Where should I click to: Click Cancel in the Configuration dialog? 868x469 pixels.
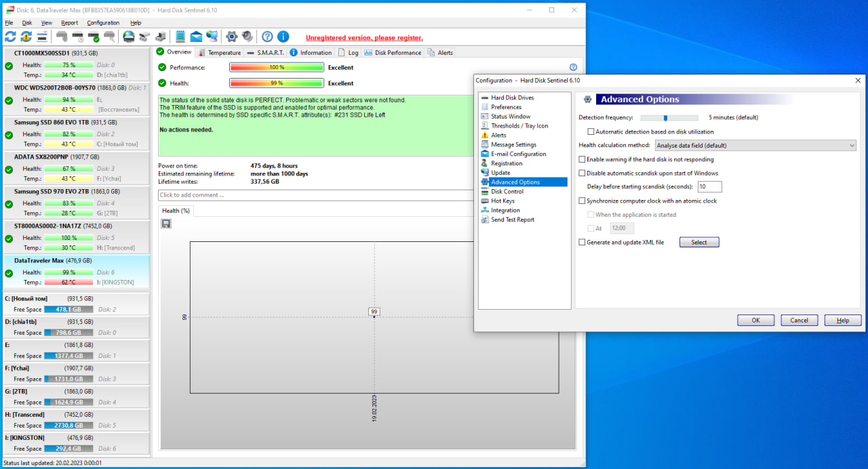click(800, 320)
